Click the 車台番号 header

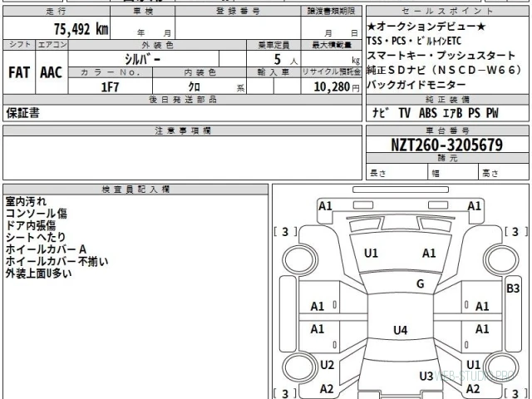pos(447,131)
